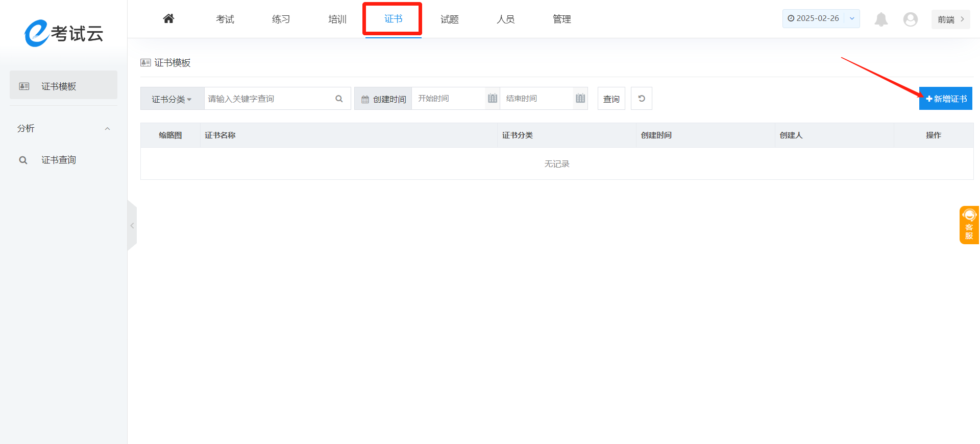Open the notification bell
Image resolution: width=980 pixels, height=444 pixels.
click(881, 19)
